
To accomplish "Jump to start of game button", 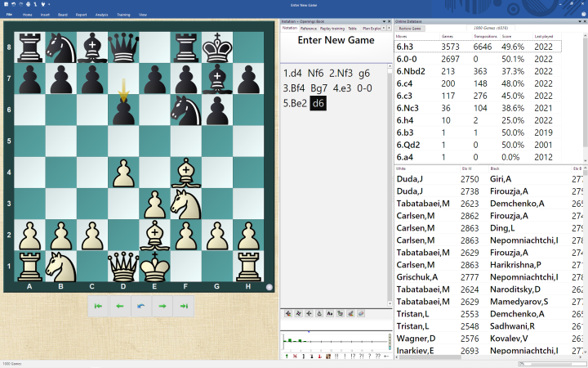I will coord(98,306).
